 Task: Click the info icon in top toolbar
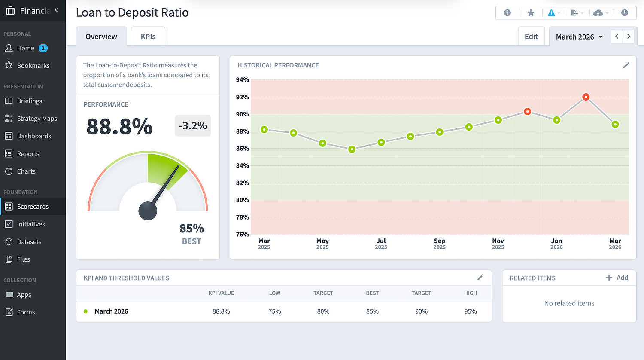pos(507,13)
